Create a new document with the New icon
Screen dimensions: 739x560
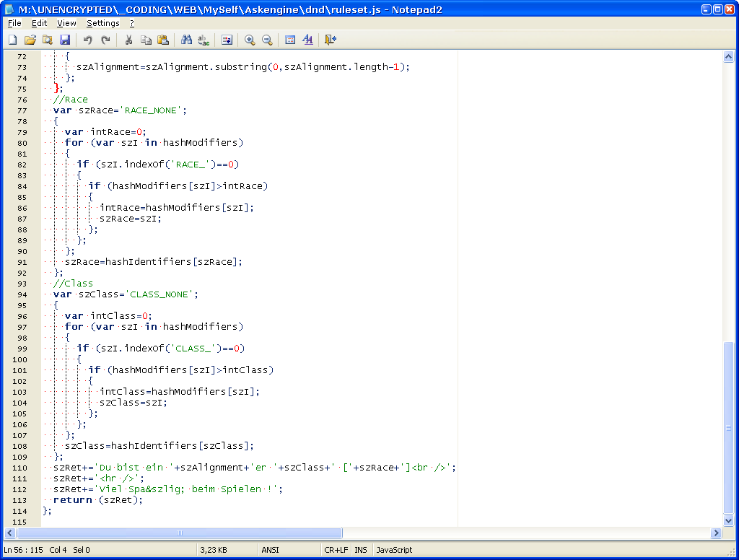click(x=13, y=40)
